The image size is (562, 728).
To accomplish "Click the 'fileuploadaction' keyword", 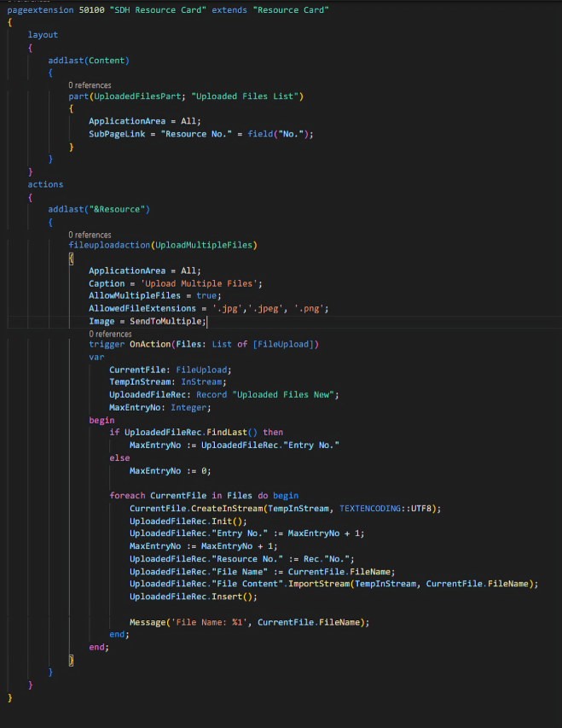I will tap(109, 245).
